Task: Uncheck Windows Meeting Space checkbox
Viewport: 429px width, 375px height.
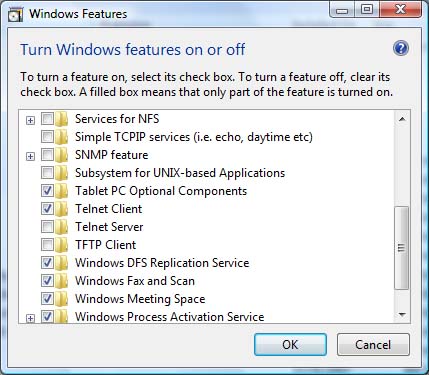Action: point(47,299)
